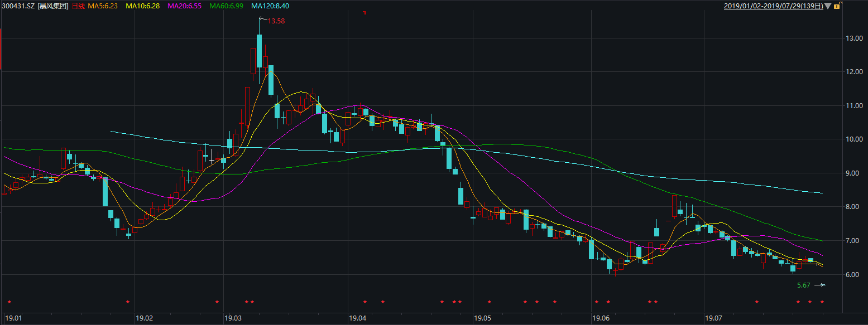Image resolution: width=868 pixels, height=325 pixels.
Task: Open the date range dropdown triangle
Action: pyautogui.click(x=828, y=6)
